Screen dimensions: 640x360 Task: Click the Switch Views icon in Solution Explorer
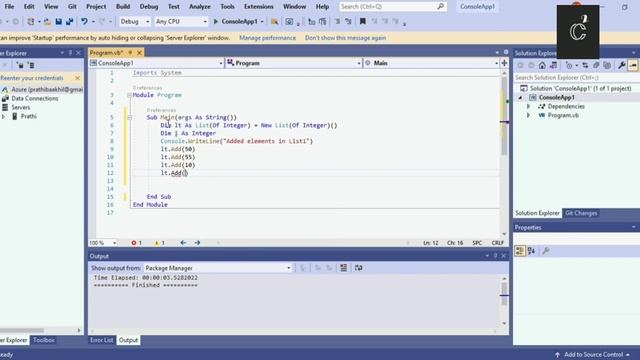click(553, 65)
